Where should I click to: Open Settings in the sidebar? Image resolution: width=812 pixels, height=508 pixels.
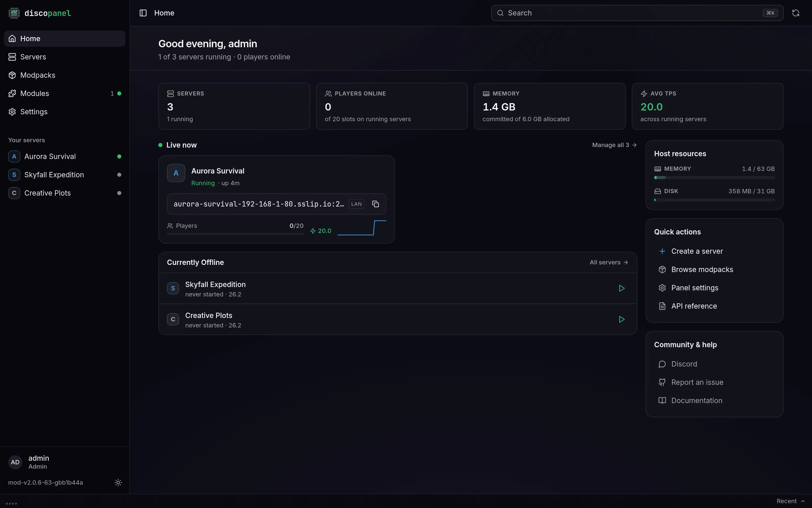64,112
